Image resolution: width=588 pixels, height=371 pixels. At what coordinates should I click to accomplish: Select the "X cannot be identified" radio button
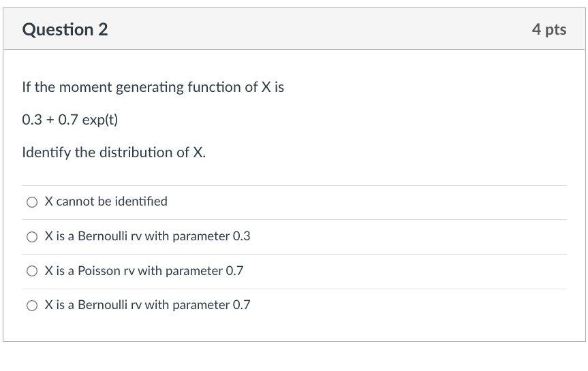32,202
